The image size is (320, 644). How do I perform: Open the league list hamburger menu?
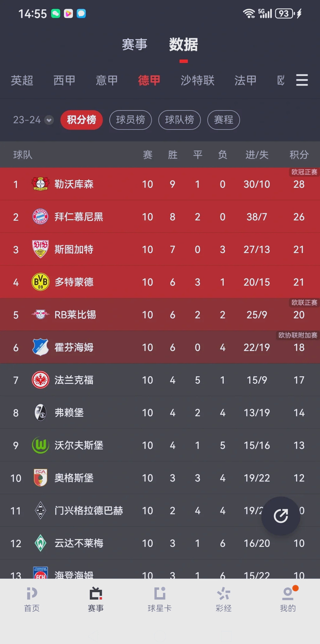[x=302, y=80]
